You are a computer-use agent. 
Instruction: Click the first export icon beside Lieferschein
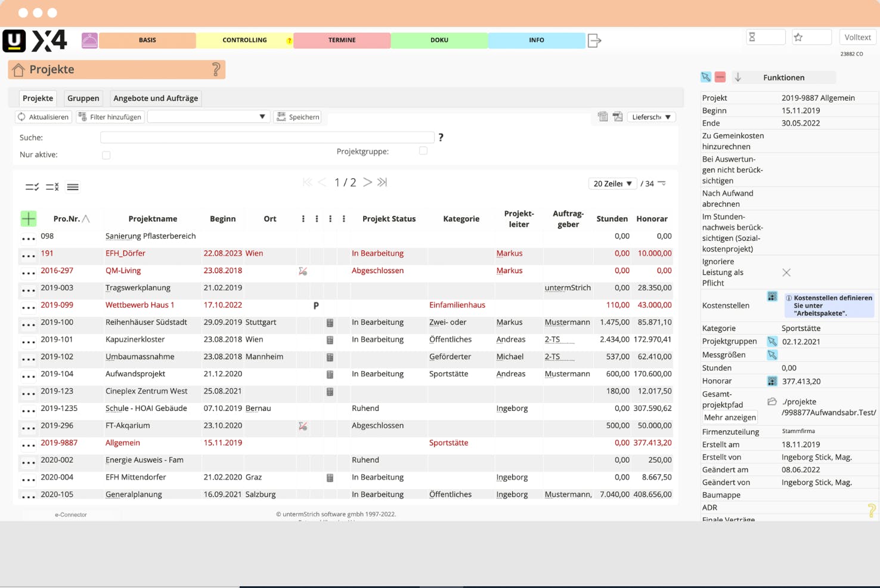click(x=603, y=117)
